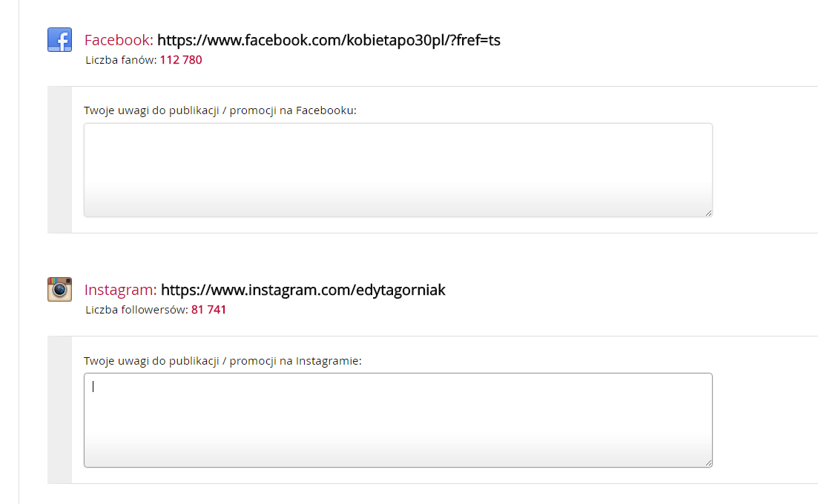Select the fan count '112 780'

181,60
